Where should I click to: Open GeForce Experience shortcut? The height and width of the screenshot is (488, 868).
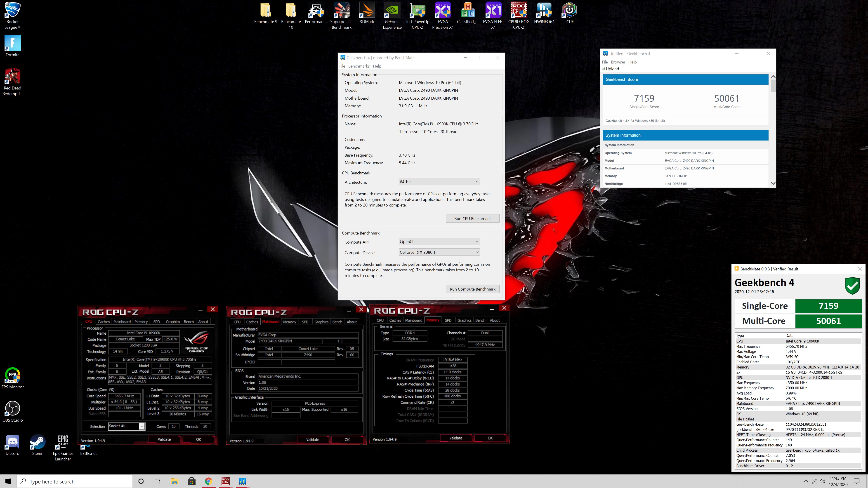[392, 15]
